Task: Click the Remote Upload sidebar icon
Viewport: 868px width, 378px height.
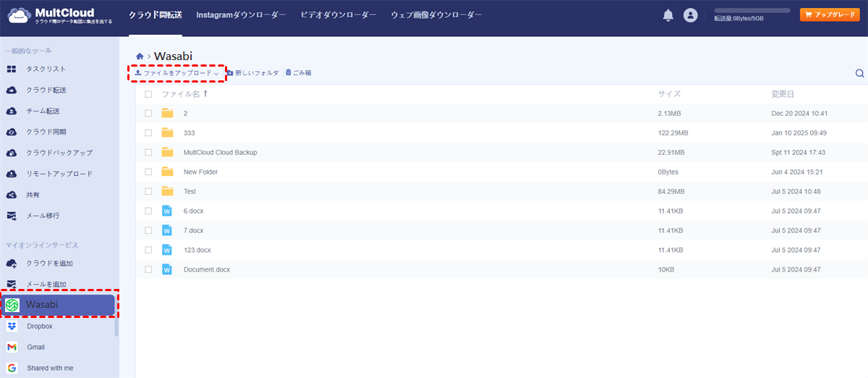Action: [12, 175]
